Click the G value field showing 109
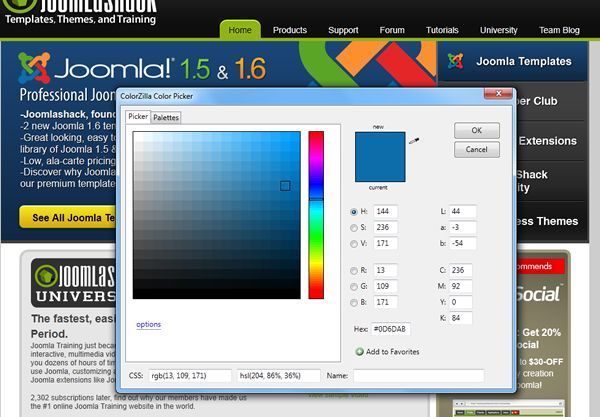 [x=385, y=286]
